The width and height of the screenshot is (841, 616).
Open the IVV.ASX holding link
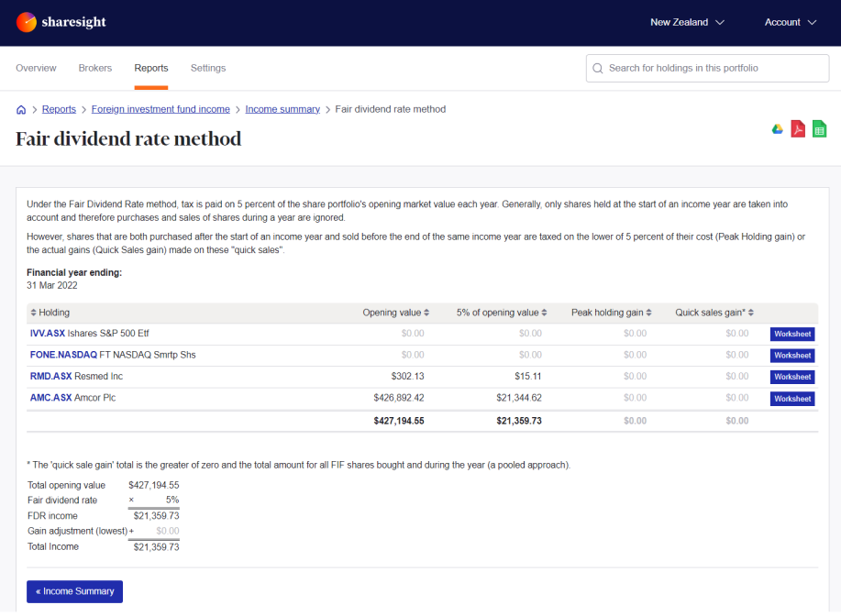47,334
